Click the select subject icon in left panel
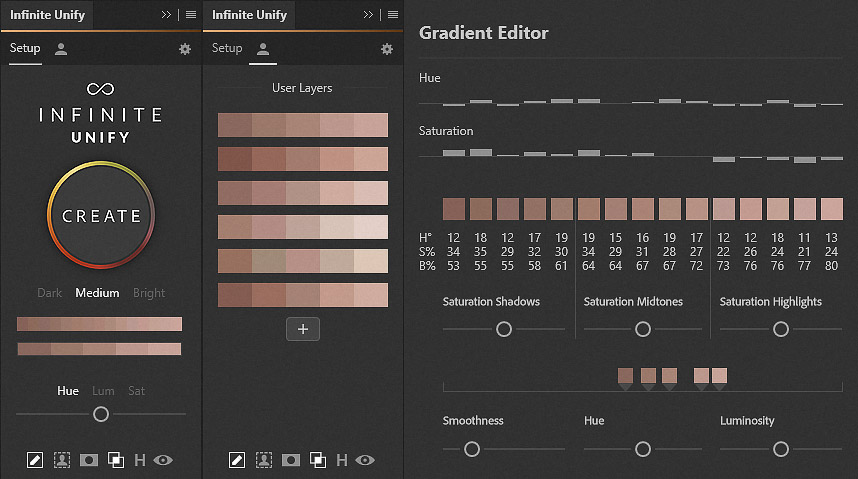858x479 pixels. pyautogui.click(x=62, y=460)
